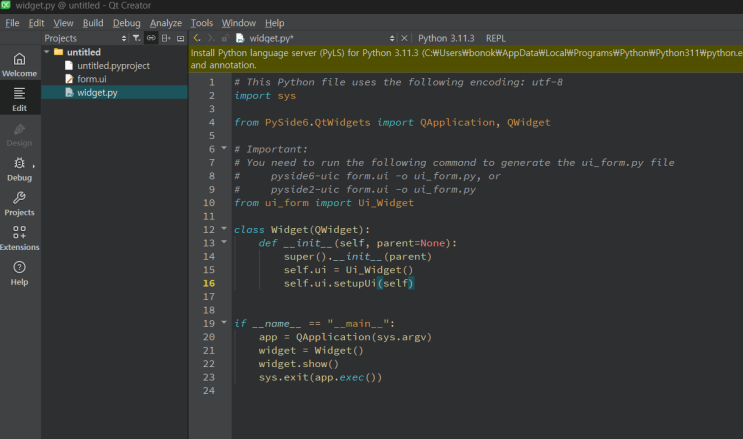Open the Projects mode wrench icon
Screen dimensions: 743x439
pyautogui.click(x=19, y=203)
